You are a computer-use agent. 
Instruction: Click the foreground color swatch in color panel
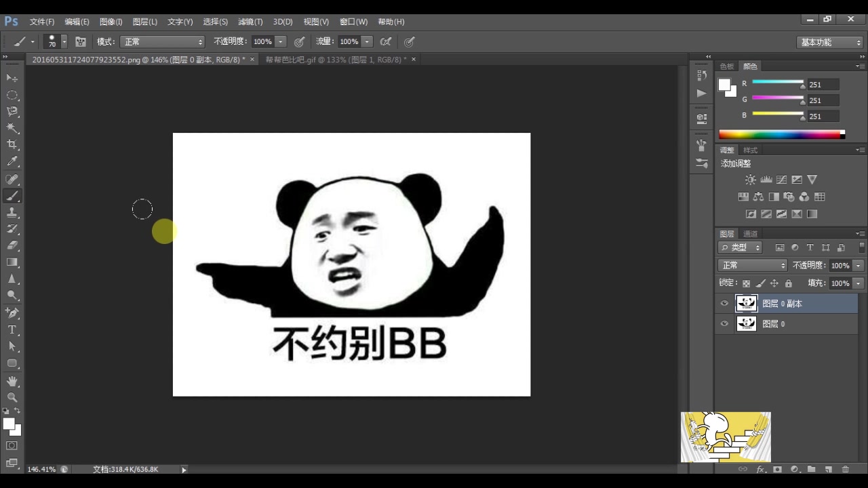(724, 85)
